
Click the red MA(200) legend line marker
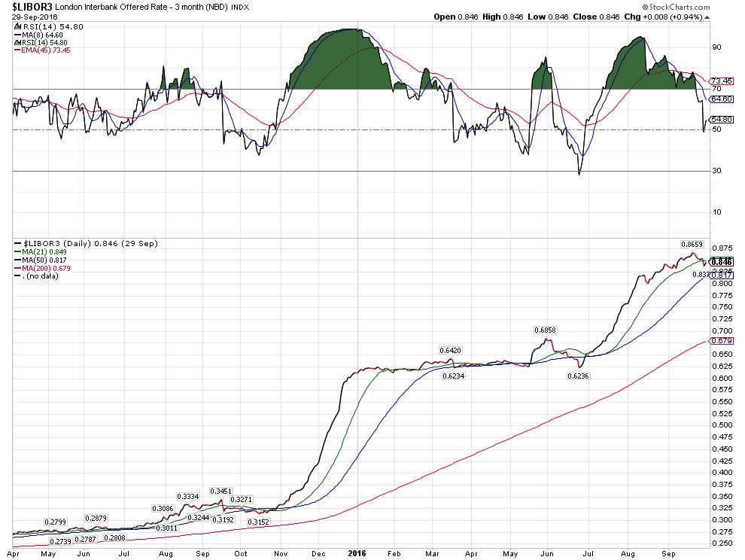coord(17,269)
